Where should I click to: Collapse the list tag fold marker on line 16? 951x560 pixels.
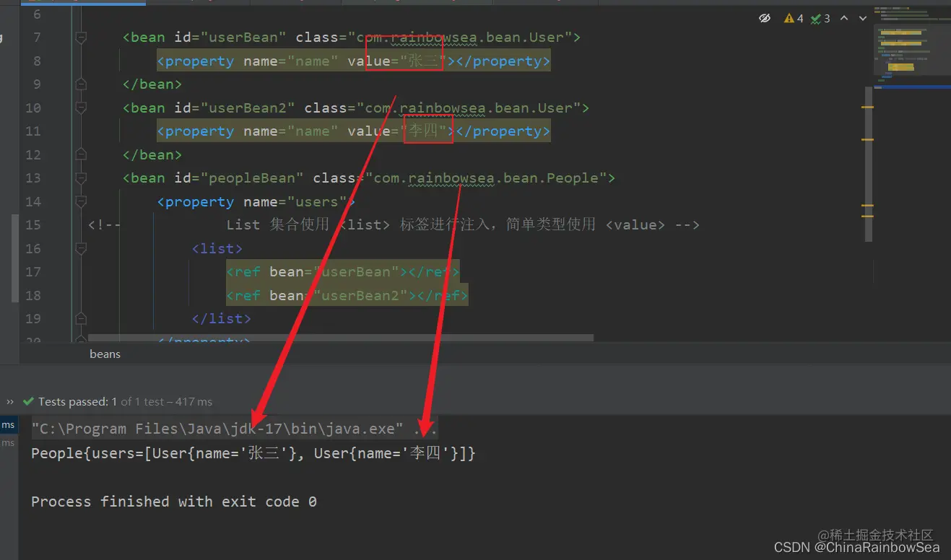[81, 248]
